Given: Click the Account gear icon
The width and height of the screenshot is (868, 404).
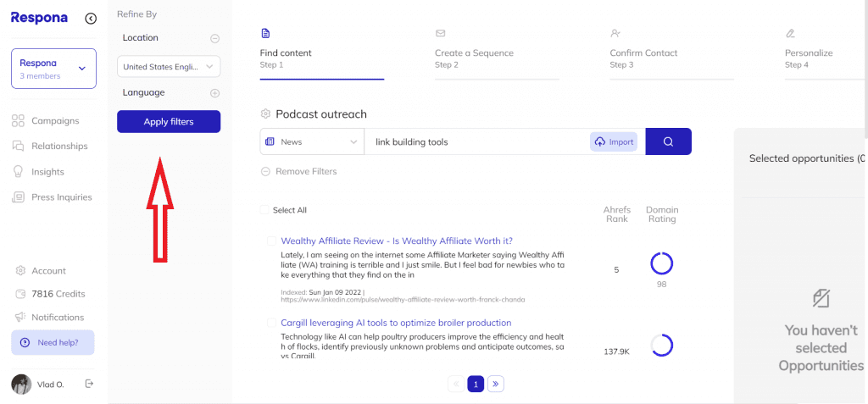Looking at the screenshot, I should click(21, 271).
